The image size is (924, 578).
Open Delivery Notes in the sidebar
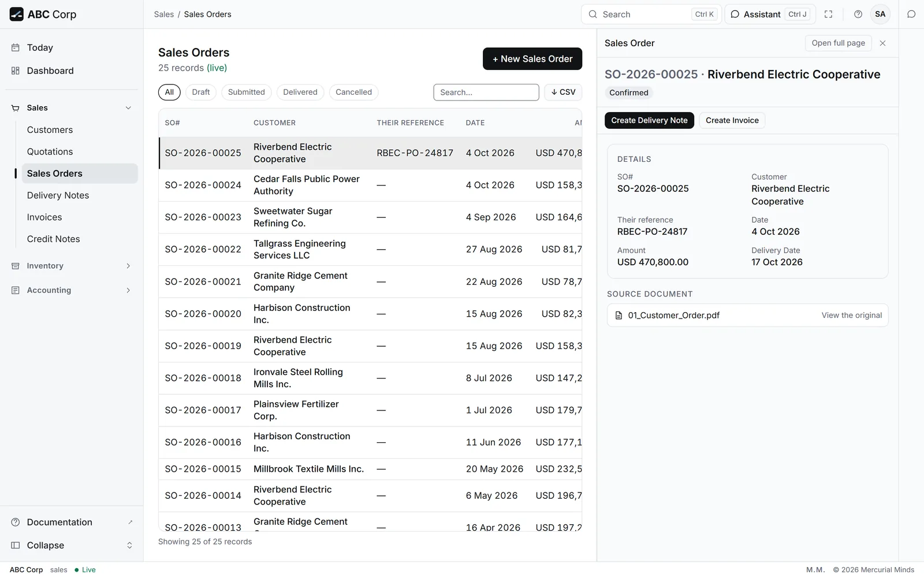tap(80, 195)
